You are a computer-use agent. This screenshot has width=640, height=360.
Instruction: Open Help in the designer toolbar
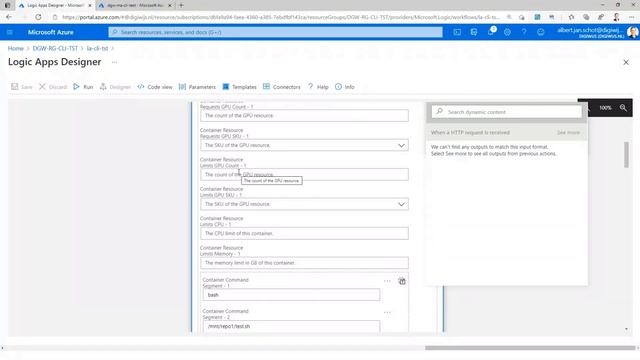(x=318, y=87)
